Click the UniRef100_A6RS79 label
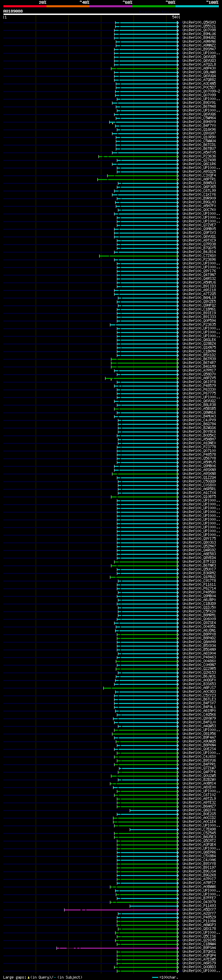 (199, 964)
